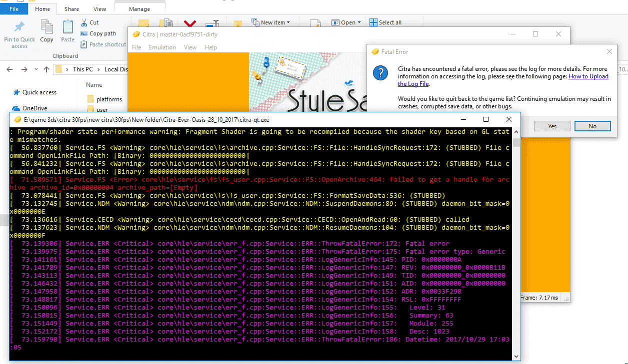Click the Paste shortcut ribbon item
Image resolution: width=628 pixels, height=364 pixels.
pos(103,44)
